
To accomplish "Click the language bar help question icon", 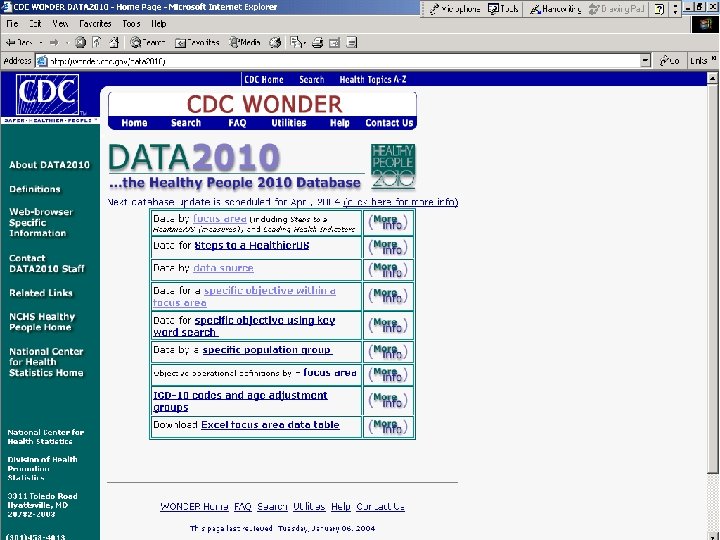I will click(x=659, y=9).
